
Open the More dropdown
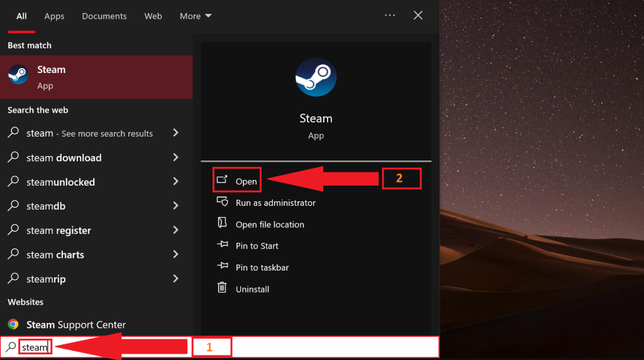pos(196,16)
